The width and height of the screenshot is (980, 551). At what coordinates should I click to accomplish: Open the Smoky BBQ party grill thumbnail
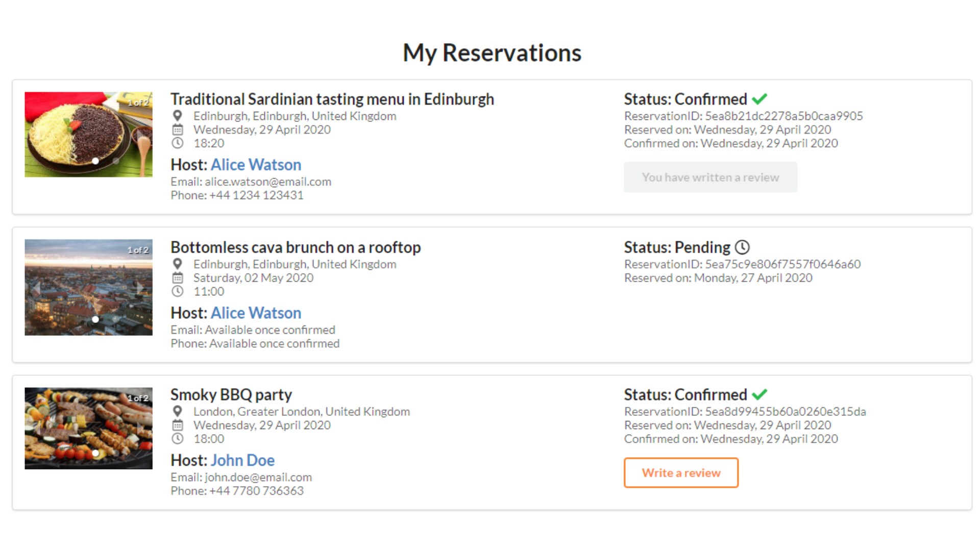click(88, 429)
